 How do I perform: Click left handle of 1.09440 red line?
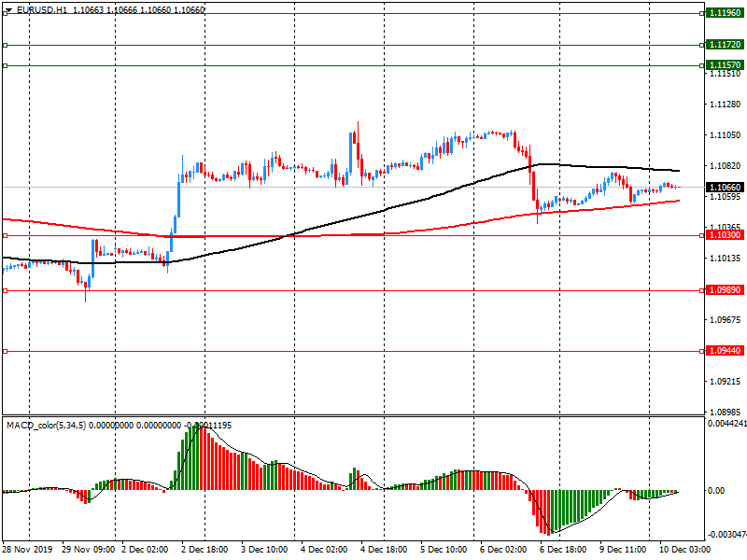coord(6,352)
